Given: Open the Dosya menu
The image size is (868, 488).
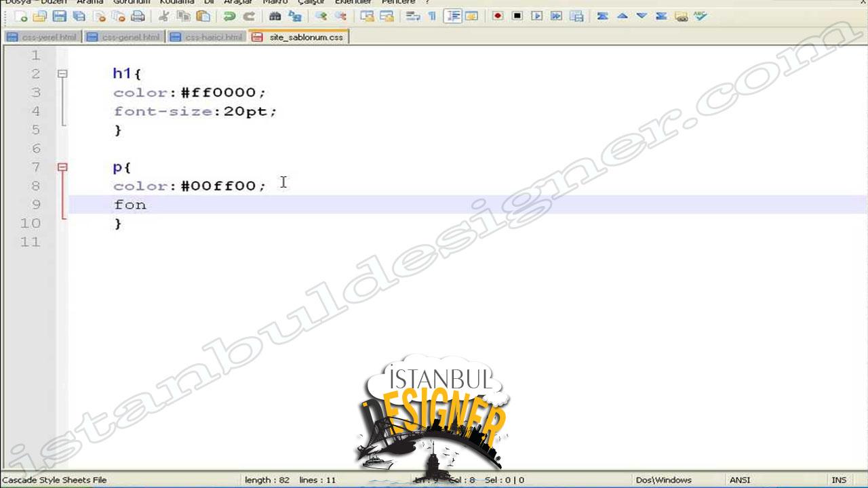Looking at the screenshot, I should tap(19, 2).
